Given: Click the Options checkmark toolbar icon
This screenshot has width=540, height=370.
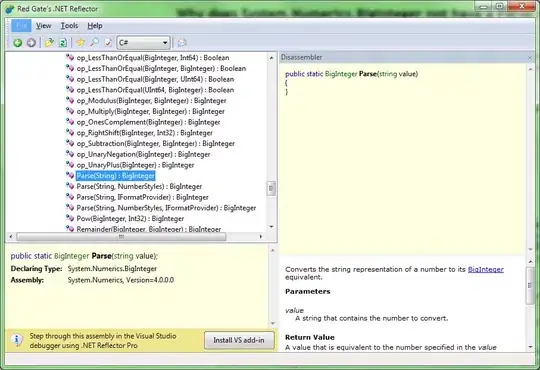Looking at the screenshot, I should click(108, 43).
